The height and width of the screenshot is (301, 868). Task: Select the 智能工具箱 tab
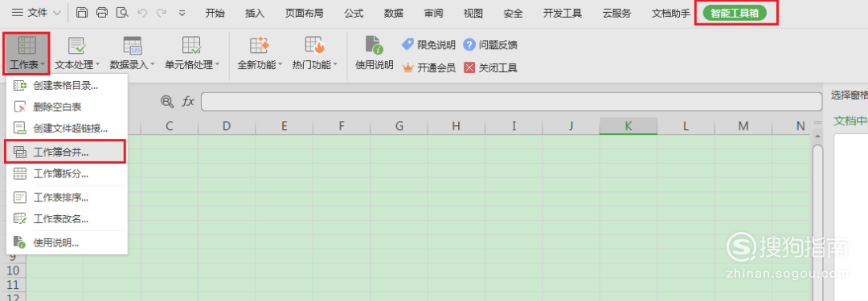pyautogui.click(x=735, y=14)
